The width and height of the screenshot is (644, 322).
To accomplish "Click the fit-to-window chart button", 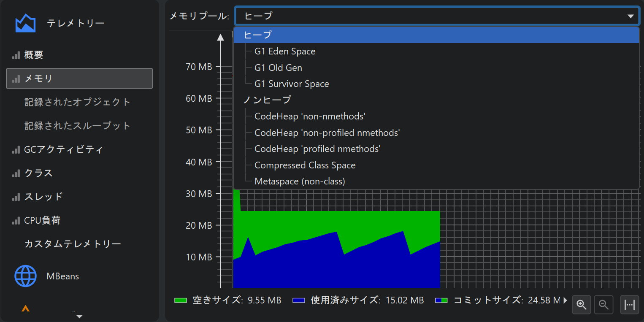I will pyautogui.click(x=629, y=305).
